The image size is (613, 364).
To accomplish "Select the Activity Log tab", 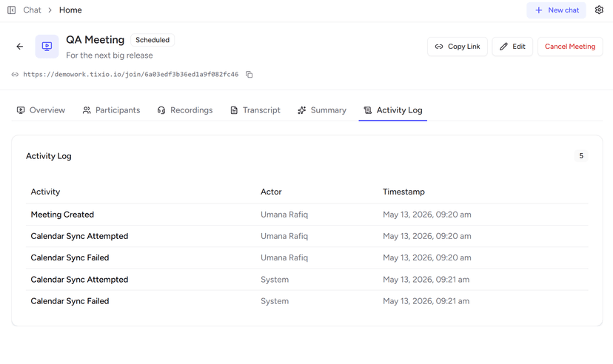I will 393,110.
